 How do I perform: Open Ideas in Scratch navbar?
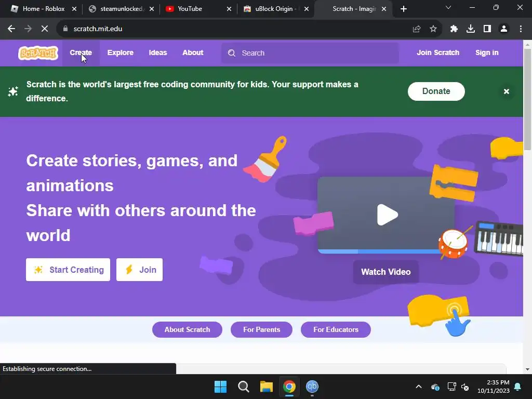pos(158,53)
